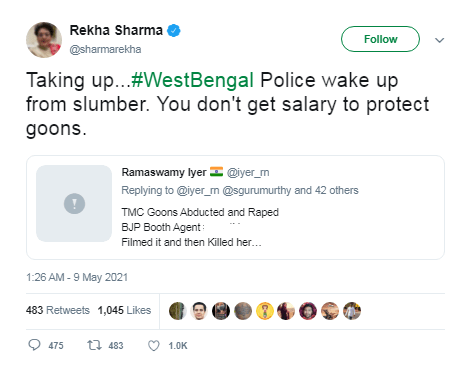Viewport: 469px width, 370px height.
Task: Click the retweet arrows icon
Action: click(x=94, y=345)
